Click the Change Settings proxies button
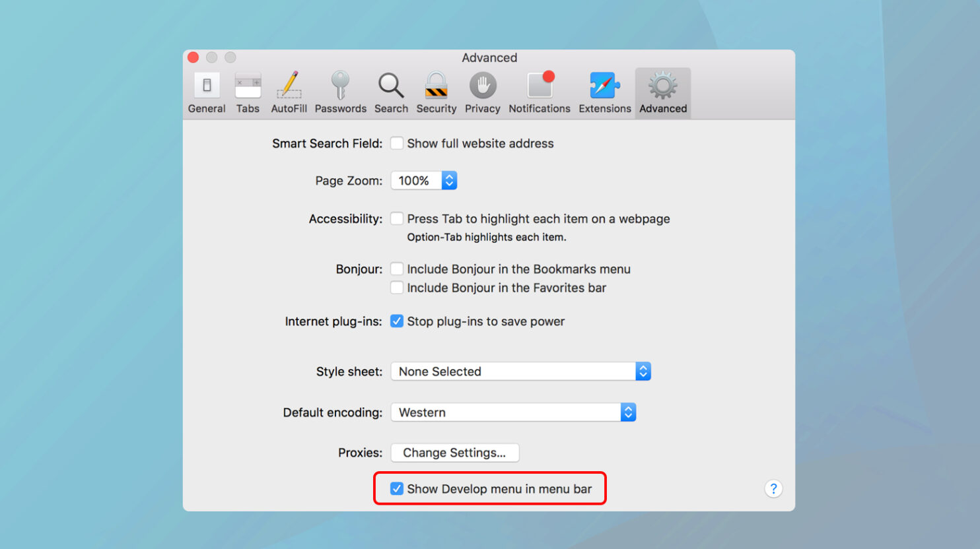This screenshot has width=980, height=549. pyautogui.click(x=454, y=453)
